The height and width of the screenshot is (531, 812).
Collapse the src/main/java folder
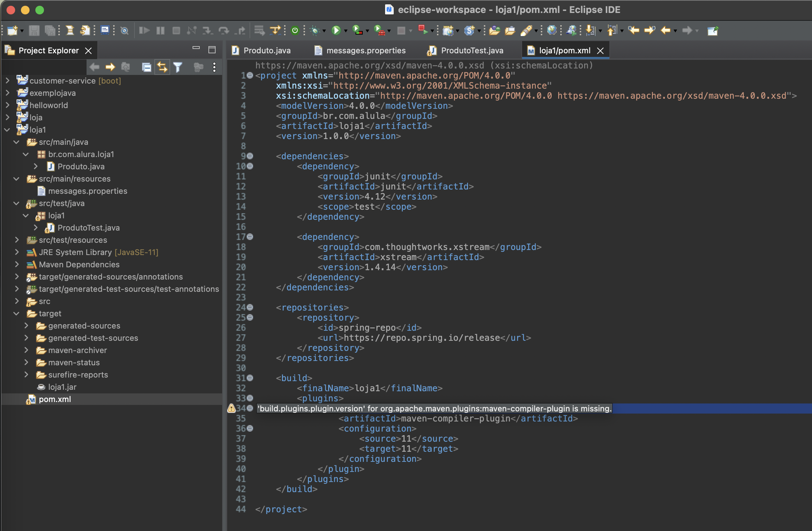17,142
